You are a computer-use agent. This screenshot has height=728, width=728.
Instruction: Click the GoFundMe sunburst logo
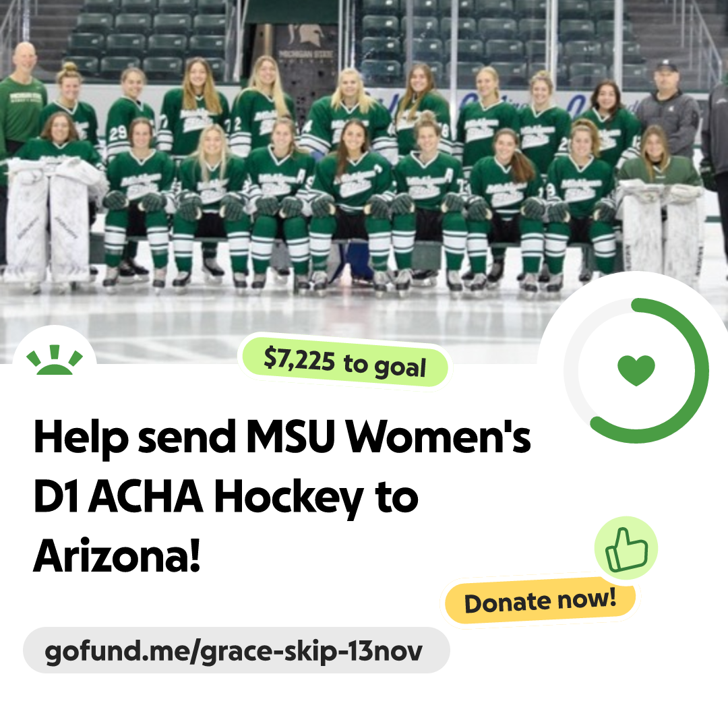click(55, 359)
